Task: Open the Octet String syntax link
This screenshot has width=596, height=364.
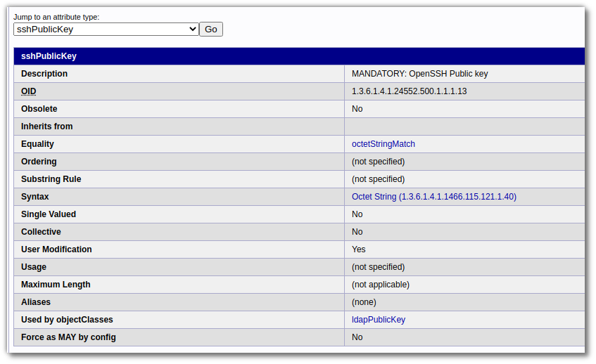Action: 433,197
